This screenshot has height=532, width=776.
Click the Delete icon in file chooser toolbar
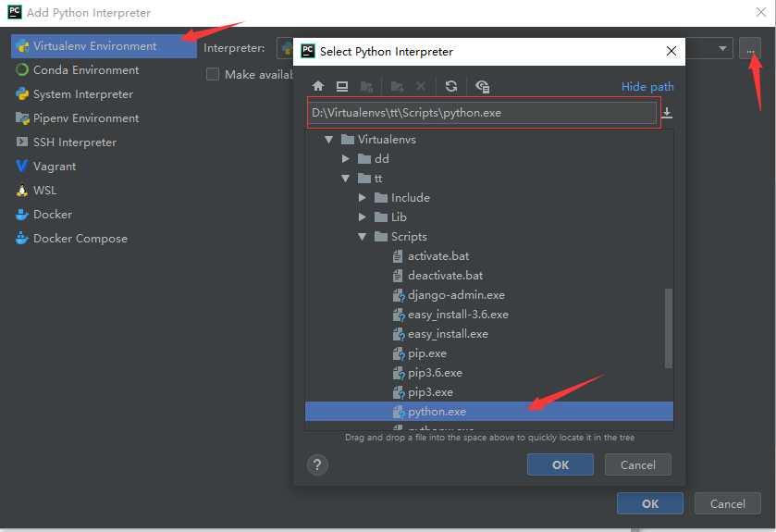tap(421, 87)
